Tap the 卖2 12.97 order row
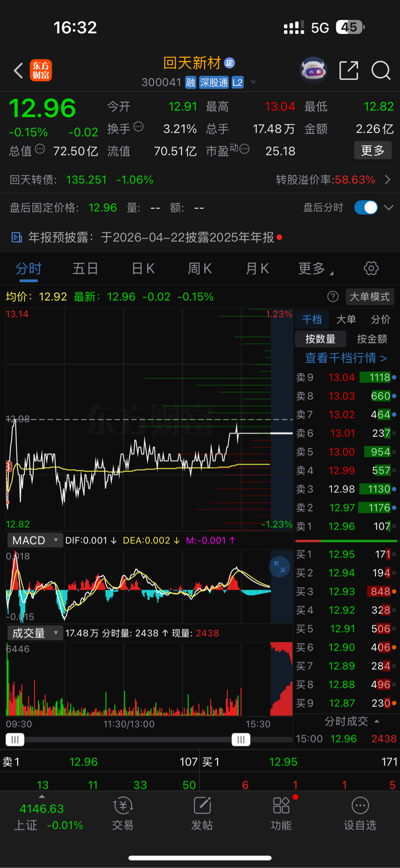 [x=346, y=508]
